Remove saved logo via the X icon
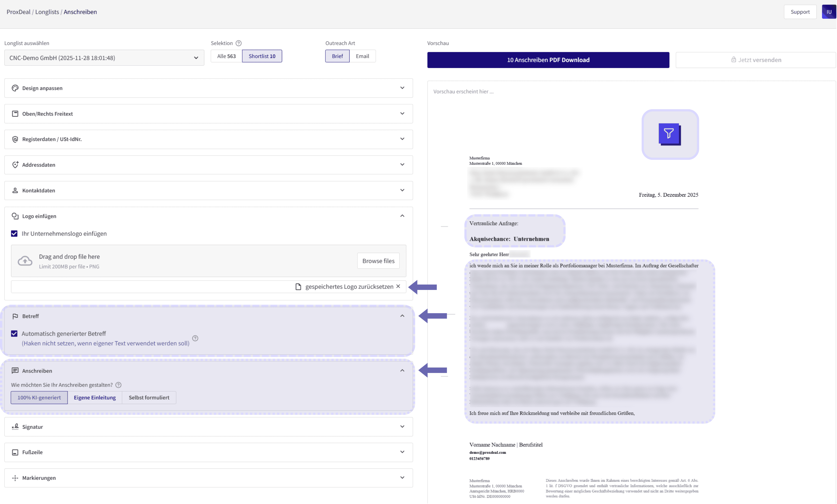 (398, 287)
